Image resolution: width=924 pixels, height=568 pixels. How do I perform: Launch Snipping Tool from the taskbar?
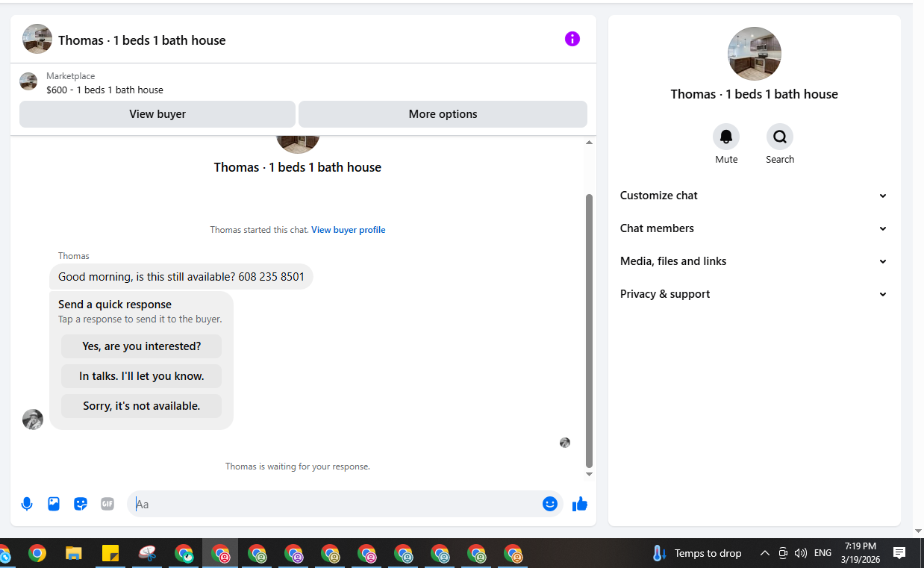tap(147, 553)
